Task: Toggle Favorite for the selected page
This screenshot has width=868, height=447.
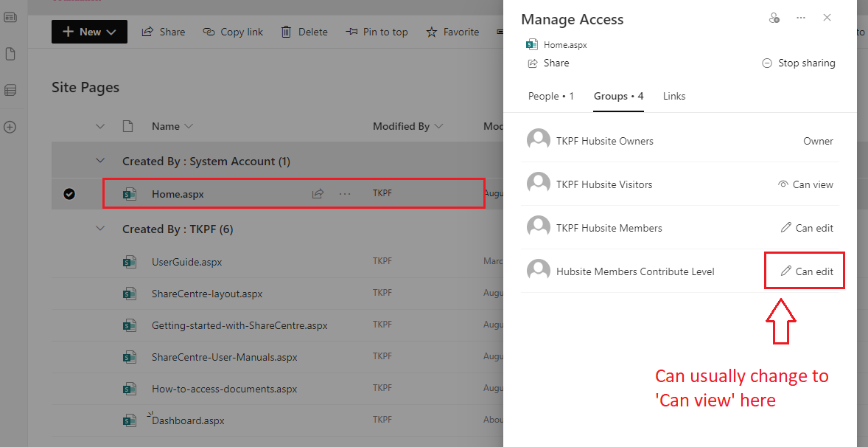Action: pos(452,31)
